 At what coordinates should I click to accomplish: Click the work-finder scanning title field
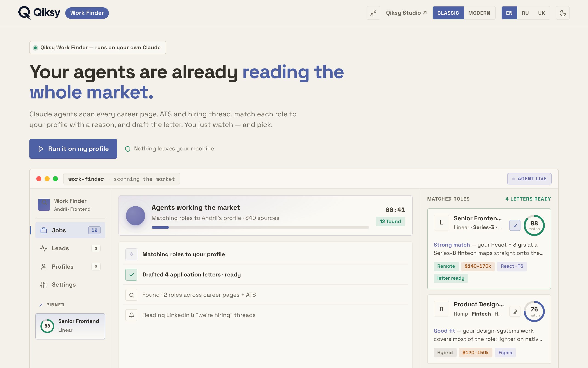coord(122,179)
